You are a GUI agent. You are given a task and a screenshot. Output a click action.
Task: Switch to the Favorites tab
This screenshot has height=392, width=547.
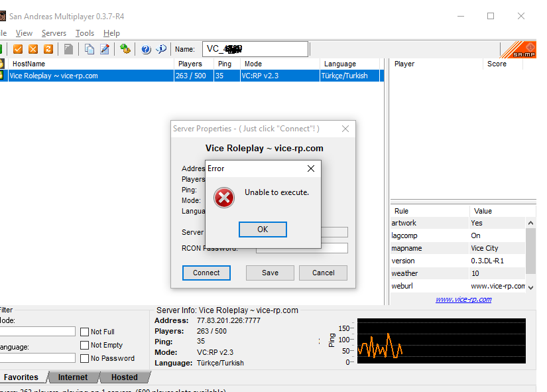[x=21, y=377]
